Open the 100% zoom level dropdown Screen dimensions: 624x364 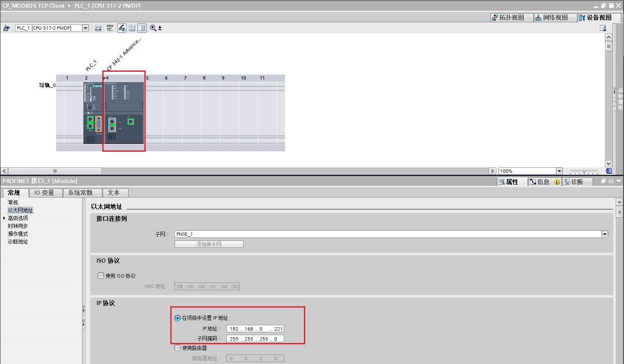(x=560, y=171)
